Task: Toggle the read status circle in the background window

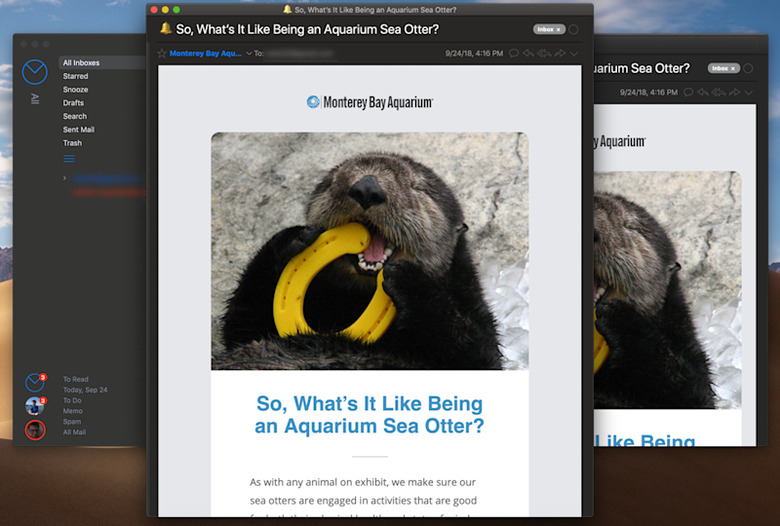Action: [x=748, y=68]
